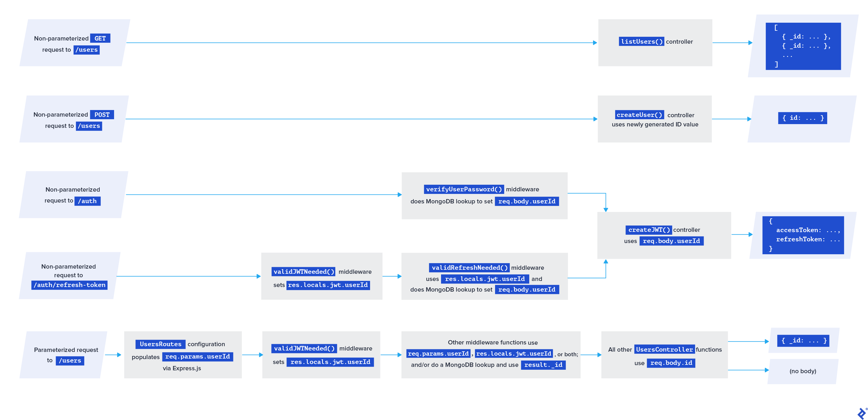Select the /auth endpoint label

coord(88,201)
